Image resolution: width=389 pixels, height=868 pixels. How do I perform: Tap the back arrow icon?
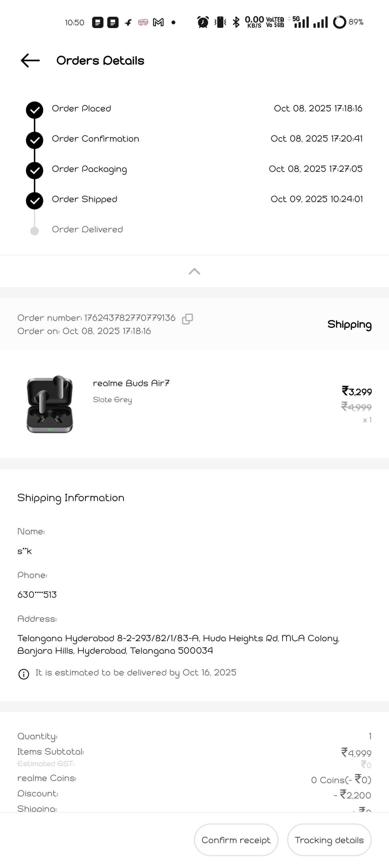(30, 61)
